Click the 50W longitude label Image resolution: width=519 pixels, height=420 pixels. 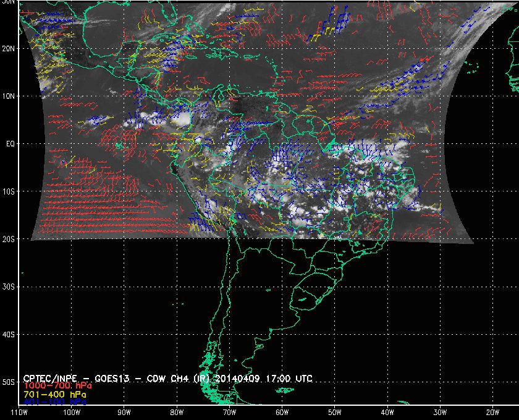click(335, 413)
